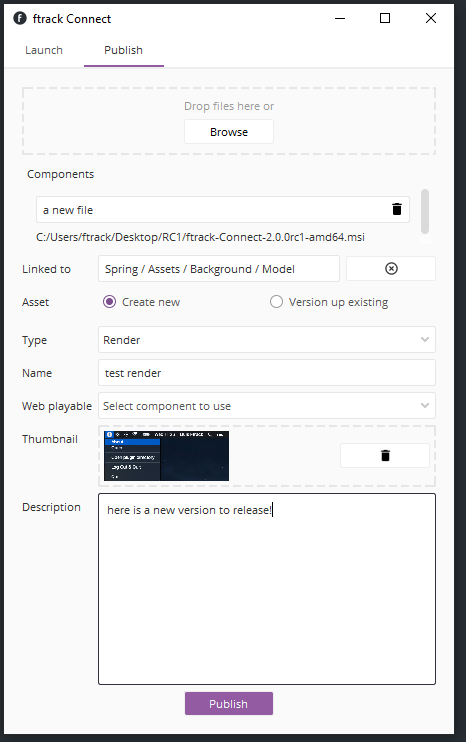Viewport: 466px width, 742px height.
Task: Minimize the ftrack Connect window
Action: (340, 18)
